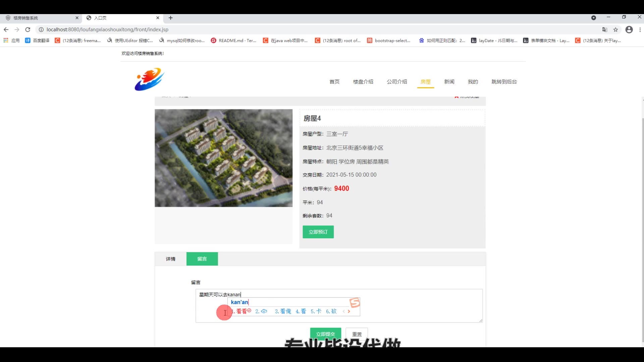The width and height of the screenshot is (644, 362).
Task: Bookmark this page with the star icon
Action: 615,29
